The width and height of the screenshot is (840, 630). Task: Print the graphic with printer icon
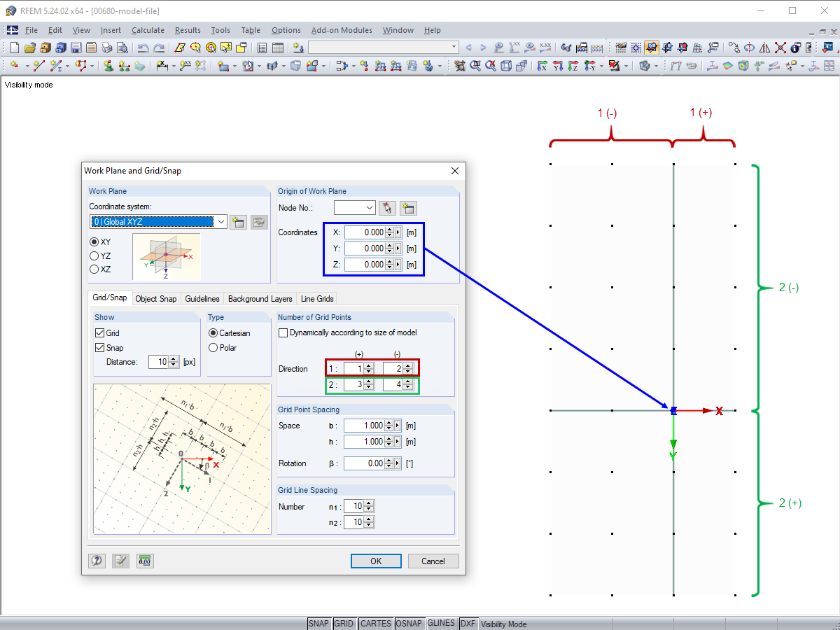(x=106, y=48)
